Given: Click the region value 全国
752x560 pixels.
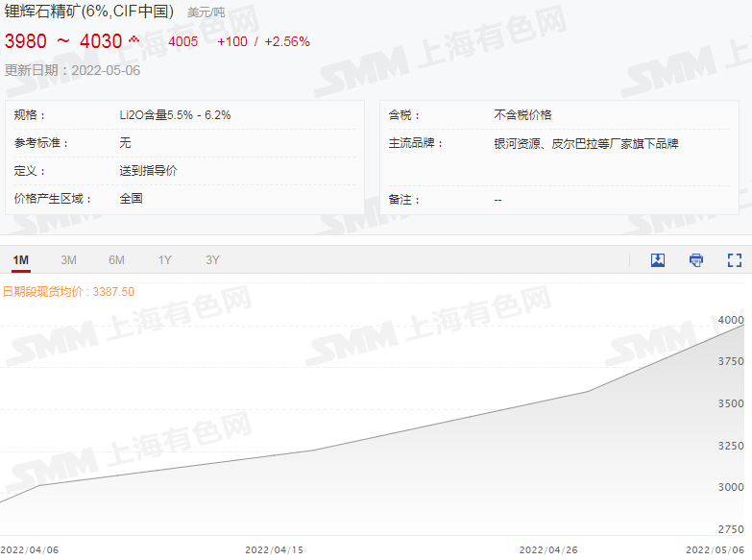Looking at the screenshot, I should [x=131, y=199].
